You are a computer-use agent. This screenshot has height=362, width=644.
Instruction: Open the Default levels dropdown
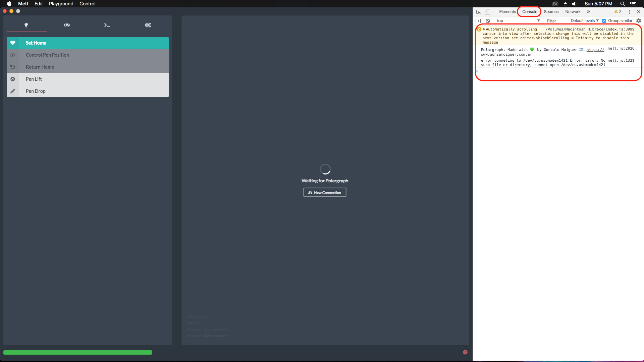click(584, 20)
